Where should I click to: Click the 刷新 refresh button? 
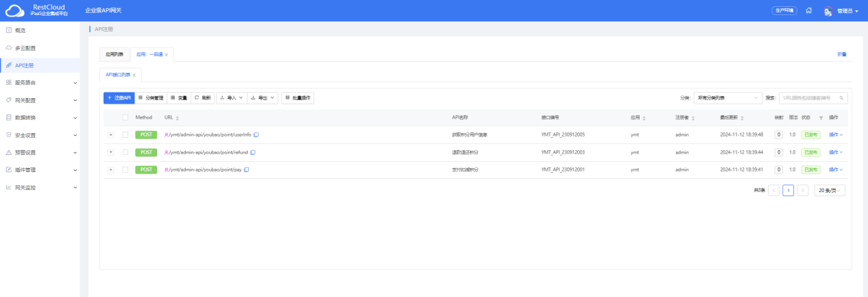pos(202,98)
